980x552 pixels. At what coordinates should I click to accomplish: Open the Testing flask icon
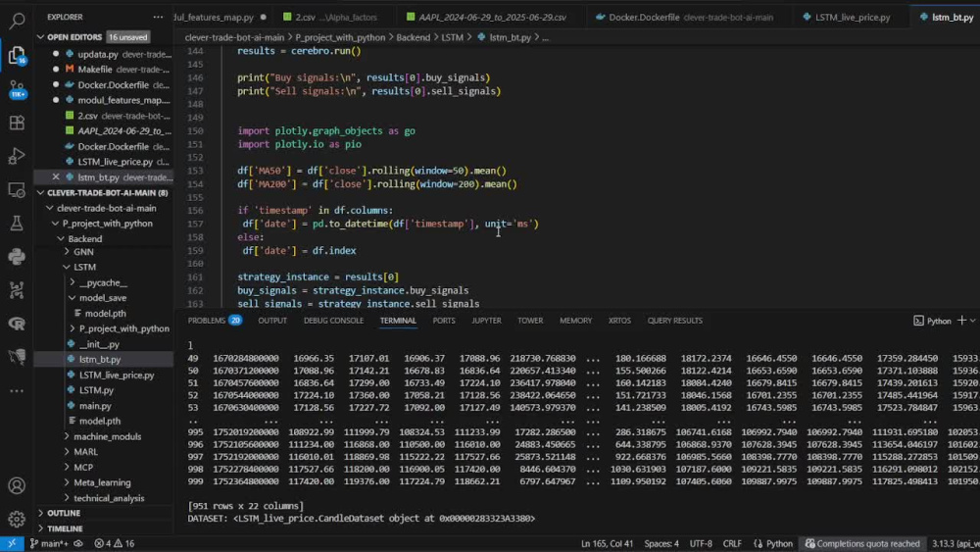(17, 224)
